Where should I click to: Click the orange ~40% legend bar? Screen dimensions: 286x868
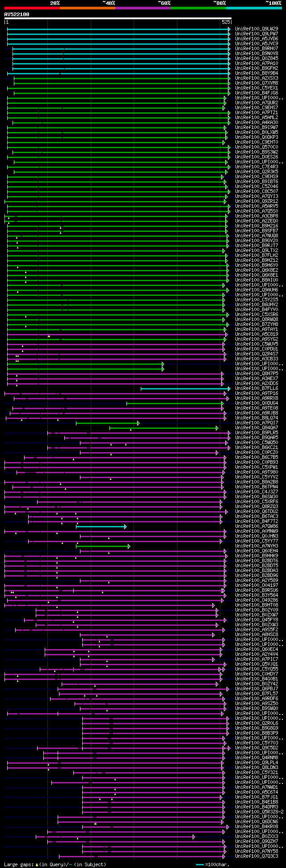[x=88, y=8]
